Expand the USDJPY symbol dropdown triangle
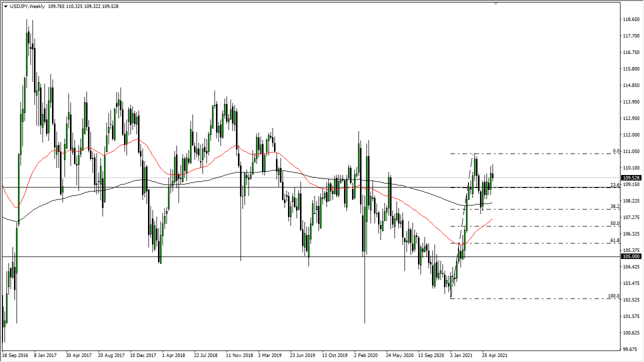Image resolution: width=644 pixels, height=362 pixels. pos(6,7)
